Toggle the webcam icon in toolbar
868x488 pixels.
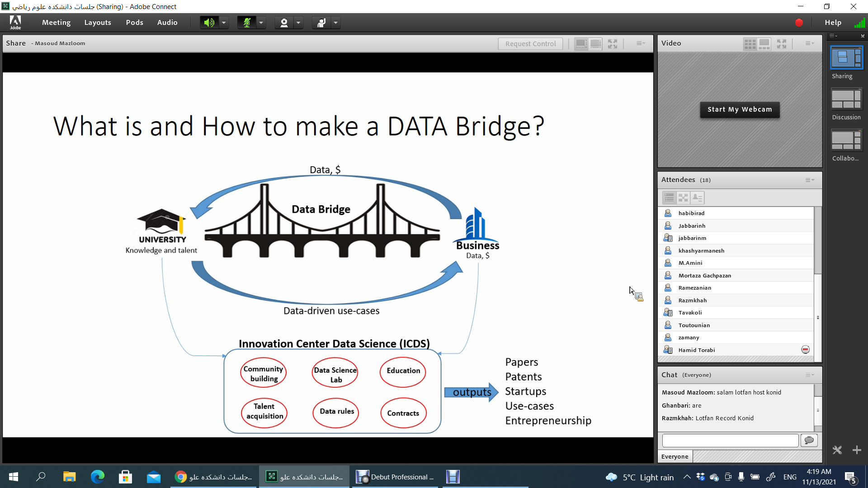click(x=284, y=23)
